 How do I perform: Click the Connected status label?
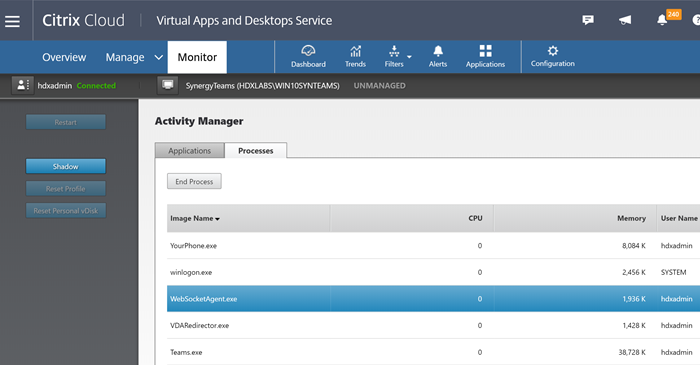[96, 86]
